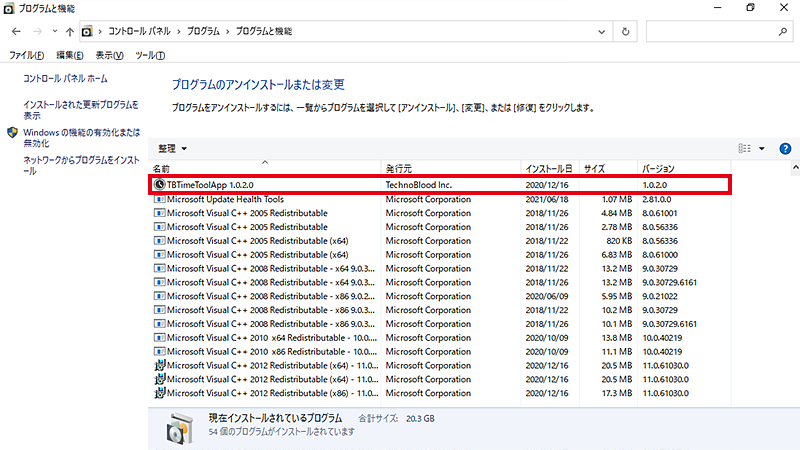800x450 pixels.
Task: Select Visual C++ 2005 Redistributable 2.78 MB row
Action: point(440,227)
